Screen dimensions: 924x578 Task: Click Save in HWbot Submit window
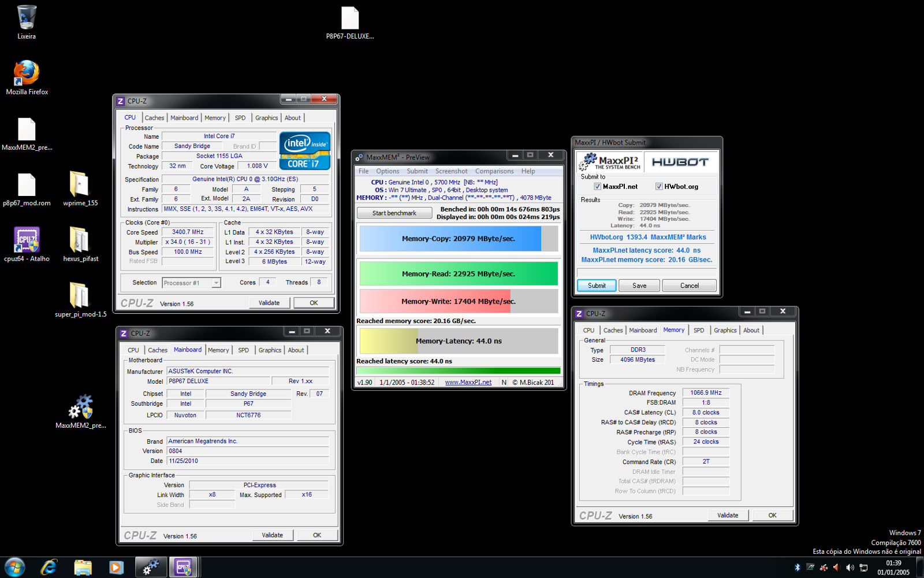[639, 286]
